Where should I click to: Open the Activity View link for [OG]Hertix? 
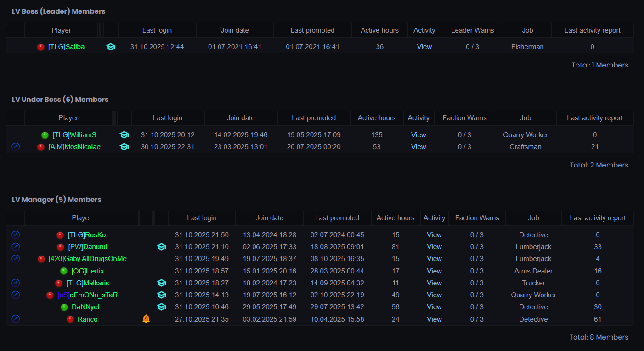[x=434, y=271]
